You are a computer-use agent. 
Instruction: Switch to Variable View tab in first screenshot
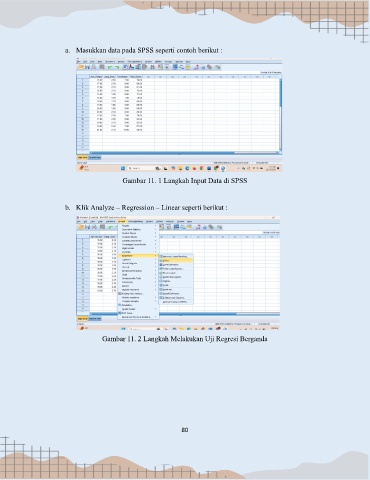pos(95,157)
